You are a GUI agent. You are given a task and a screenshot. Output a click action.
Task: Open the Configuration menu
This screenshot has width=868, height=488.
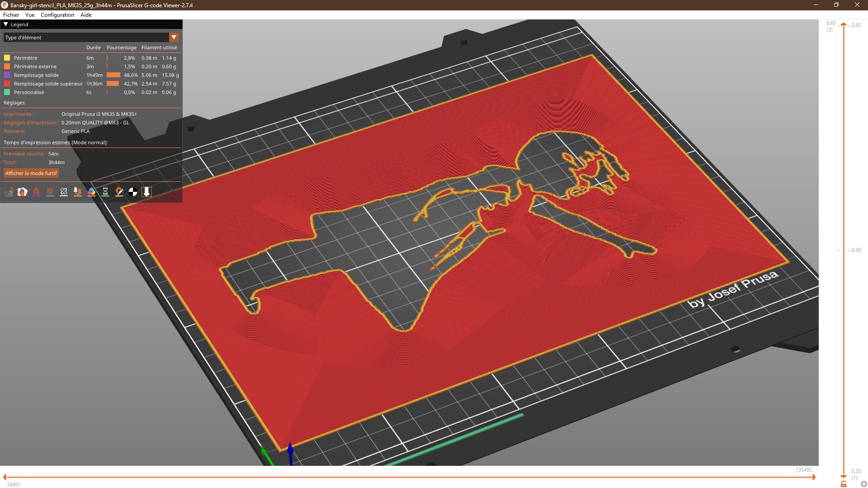click(57, 15)
